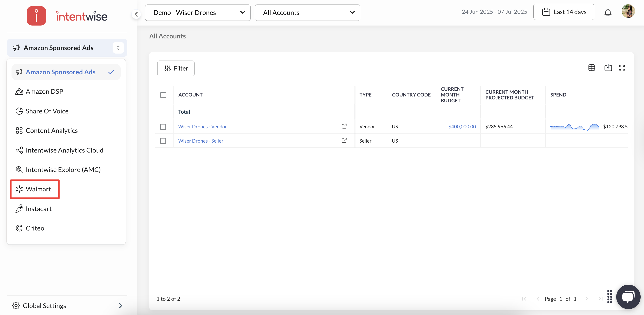Click the '1 to 2 of 2' row count

[x=168, y=299]
